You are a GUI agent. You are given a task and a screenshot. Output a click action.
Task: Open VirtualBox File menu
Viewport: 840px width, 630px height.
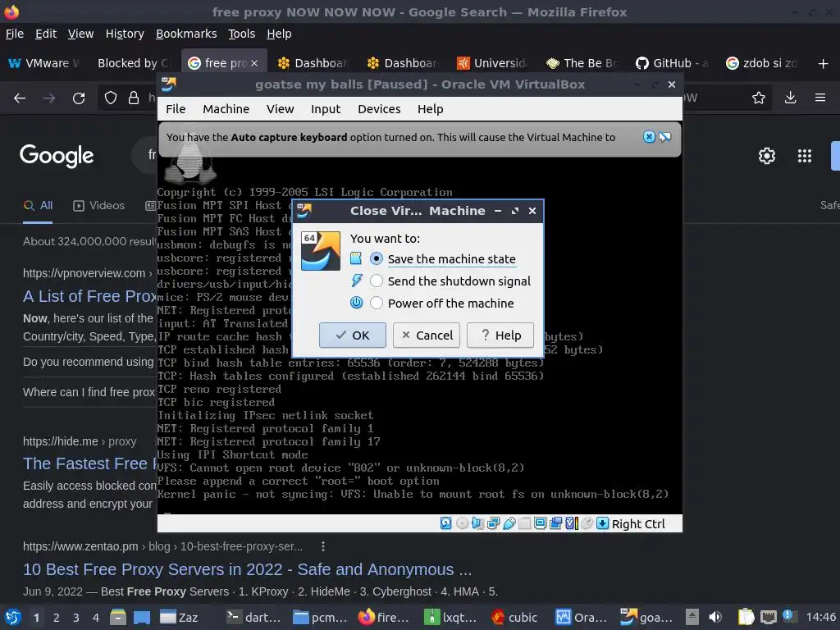(x=176, y=109)
